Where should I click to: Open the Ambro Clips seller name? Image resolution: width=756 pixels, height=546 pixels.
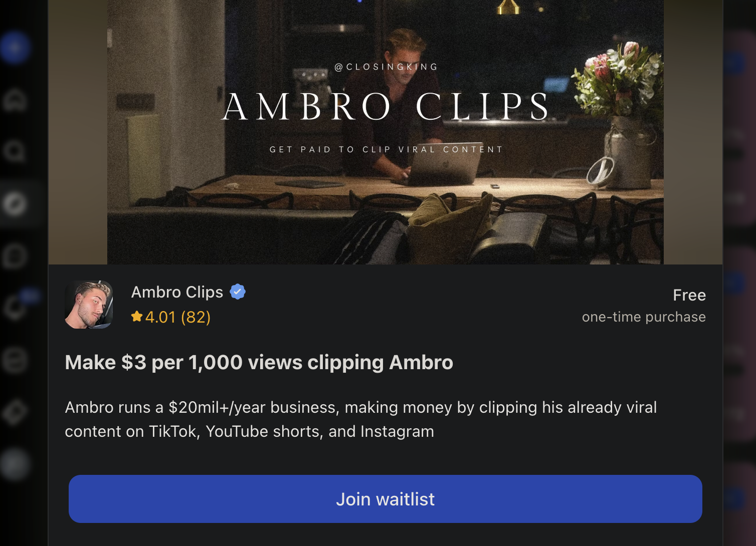(177, 292)
